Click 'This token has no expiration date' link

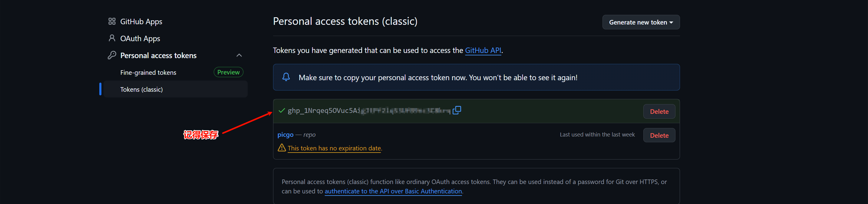point(334,148)
